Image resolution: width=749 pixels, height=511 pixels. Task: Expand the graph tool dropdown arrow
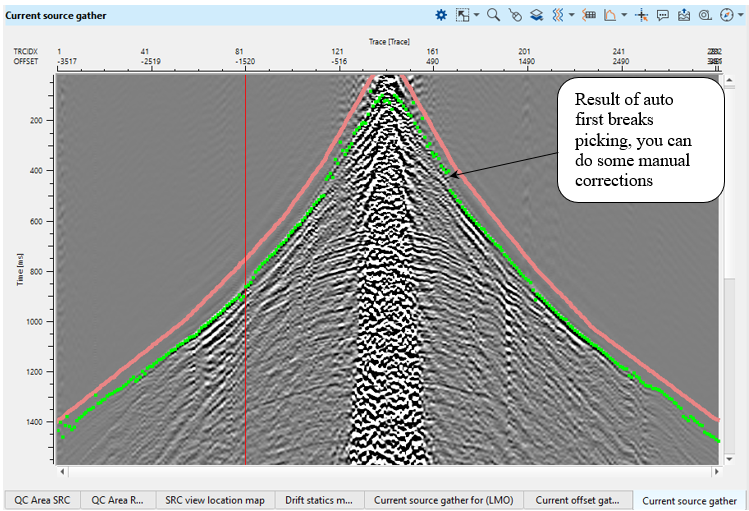624,15
